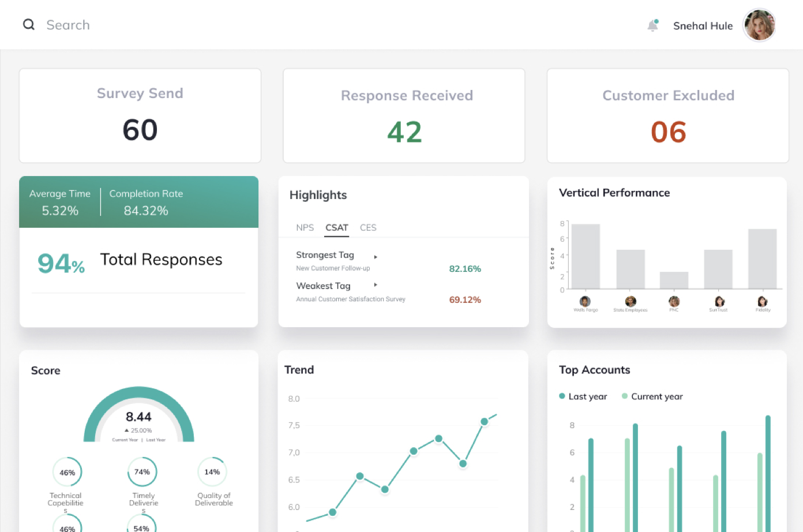This screenshot has height=532, width=803.
Task: Switch to the CES tab
Action: click(368, 227)
